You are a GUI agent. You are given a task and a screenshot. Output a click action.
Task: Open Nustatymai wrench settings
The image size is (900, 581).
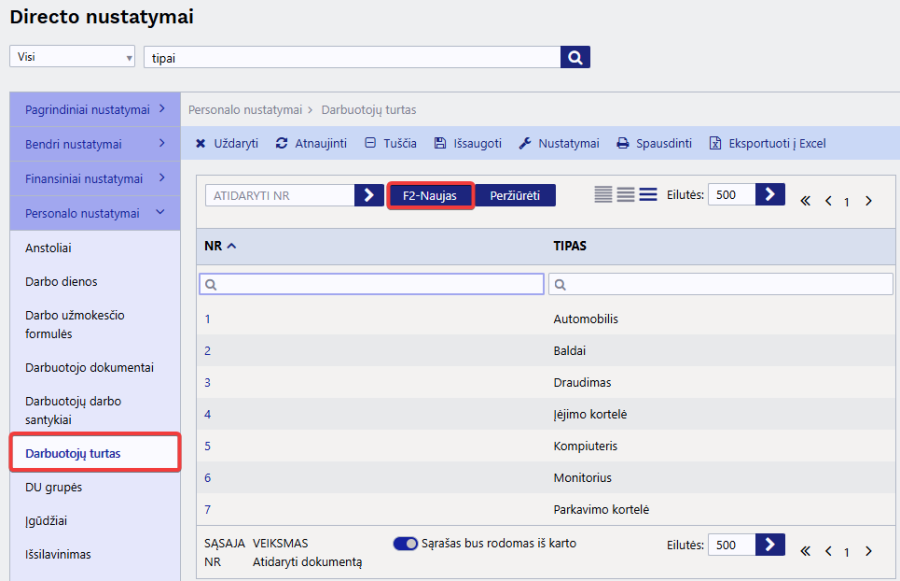click(559, 144)
